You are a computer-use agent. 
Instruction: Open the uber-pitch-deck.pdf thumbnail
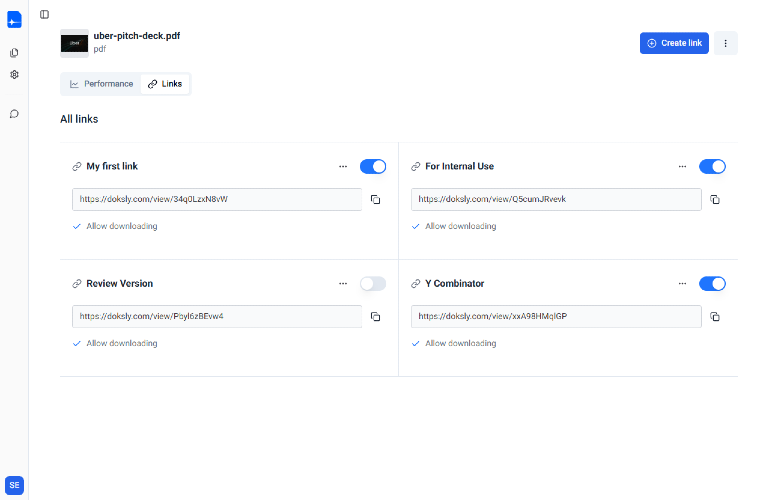[75, 43]
